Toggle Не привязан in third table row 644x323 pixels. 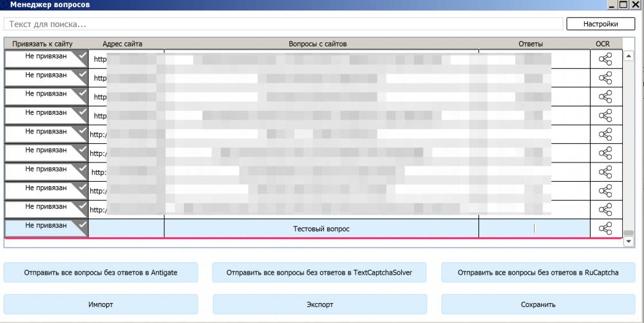[x=46, y=97]
